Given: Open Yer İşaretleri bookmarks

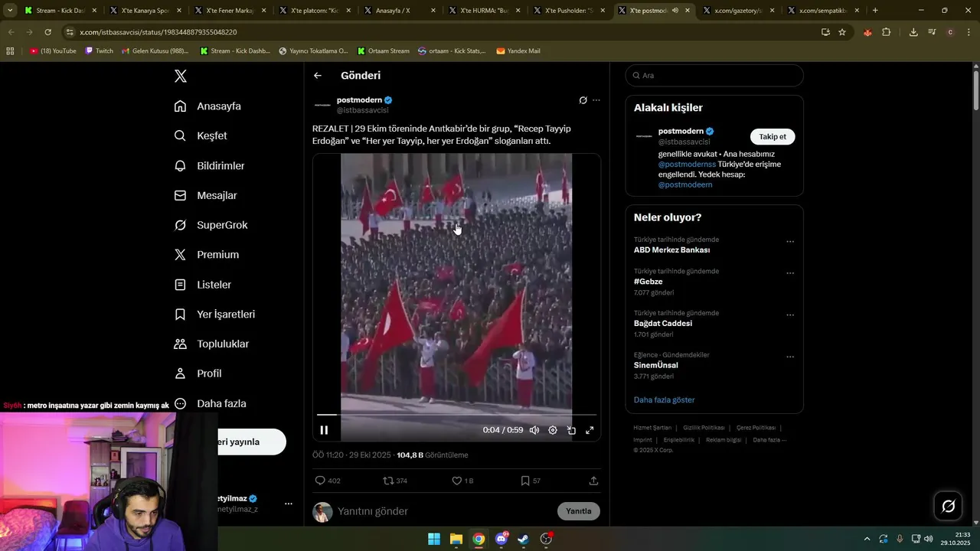Looking at the screenshot, I should click(214, 315).
